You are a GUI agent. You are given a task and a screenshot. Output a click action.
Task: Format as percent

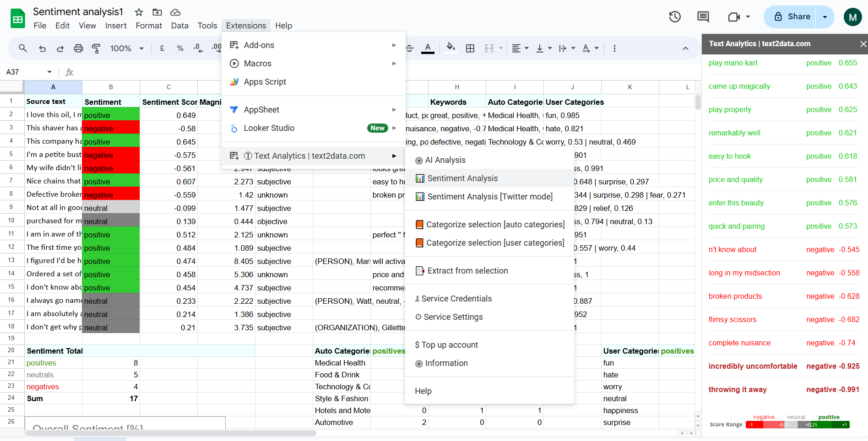point(180,48)
